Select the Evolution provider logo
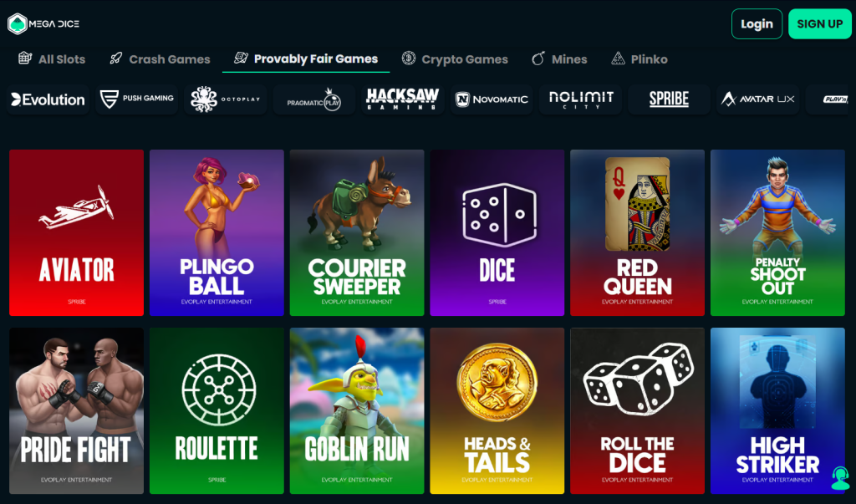 (48, 99)
